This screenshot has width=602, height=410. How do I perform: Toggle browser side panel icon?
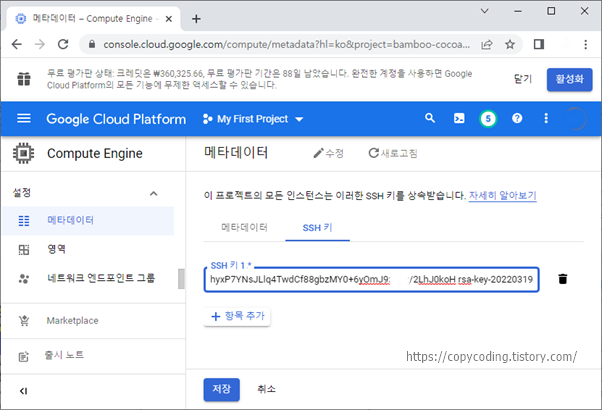[x=539, y=45]
